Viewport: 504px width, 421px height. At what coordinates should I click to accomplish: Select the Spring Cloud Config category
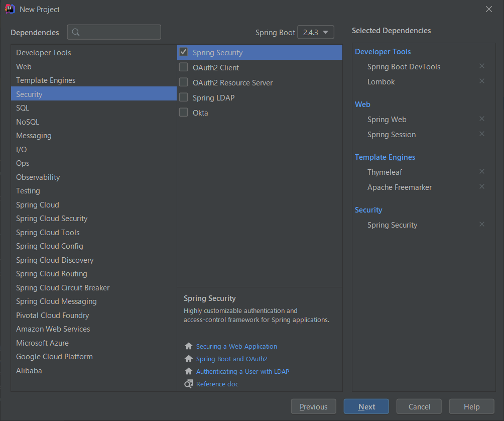click(94, 246)
